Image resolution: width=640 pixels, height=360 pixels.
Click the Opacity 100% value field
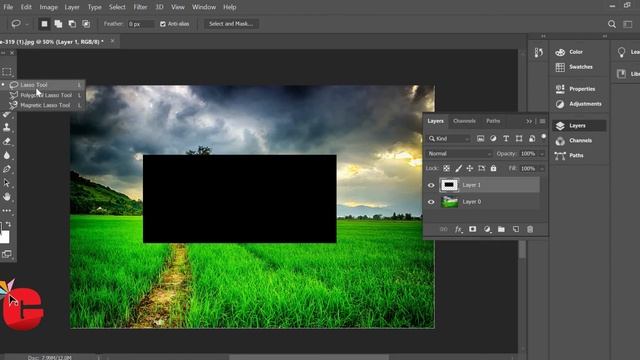pos(528,154)
